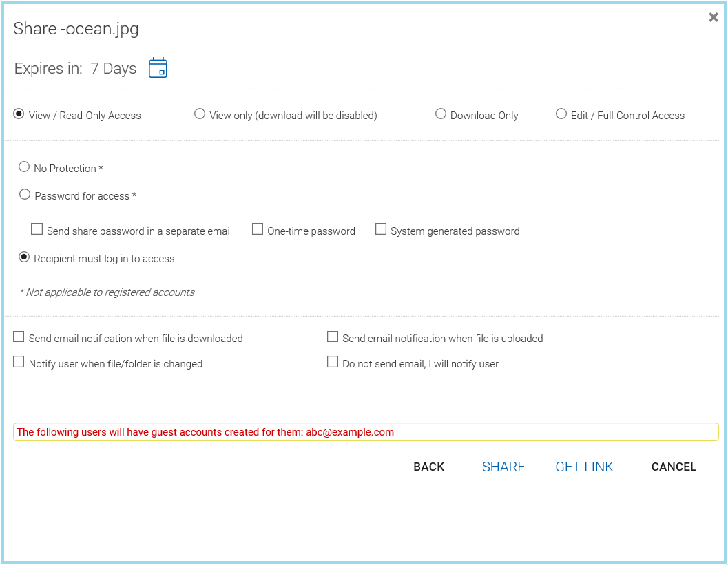Screen dimensions: 728x565
Task: Close the Share dialog with the X
Action: click(714, 18)
